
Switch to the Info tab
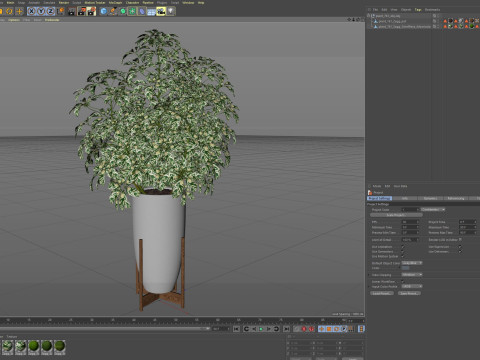tap(405, 198)
